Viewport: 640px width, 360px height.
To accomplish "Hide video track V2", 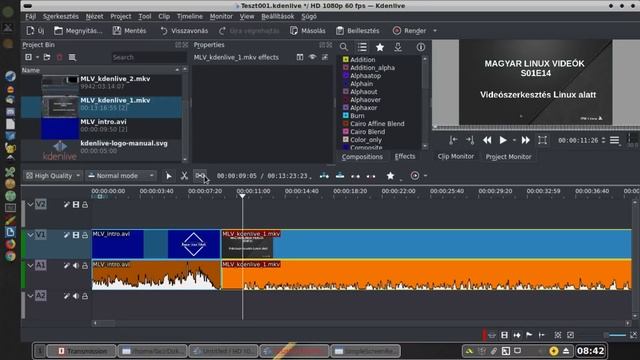I will [x=76, y=204].
